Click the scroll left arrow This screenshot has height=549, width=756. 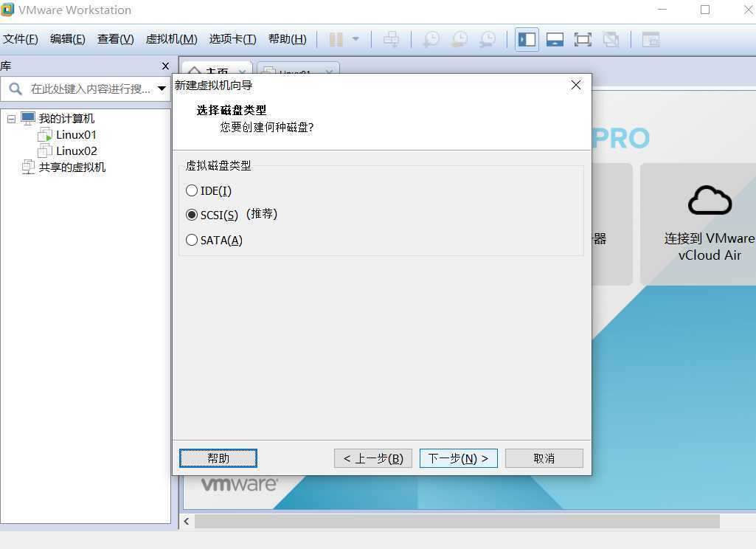[186, 522]
